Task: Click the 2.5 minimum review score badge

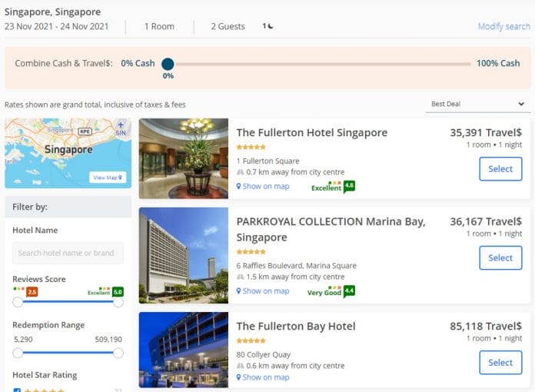Action: pyautogui.click(x=32, y=292)
